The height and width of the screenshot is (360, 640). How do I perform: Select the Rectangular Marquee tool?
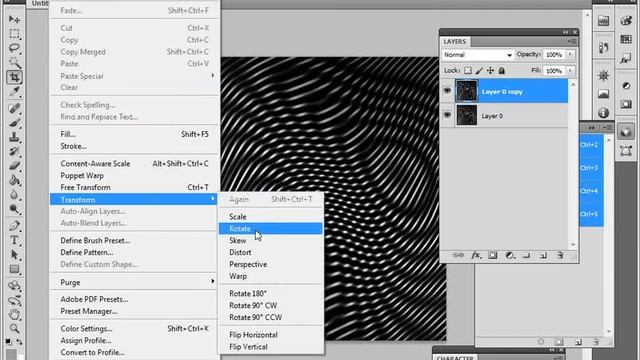[x=14, y=33]
